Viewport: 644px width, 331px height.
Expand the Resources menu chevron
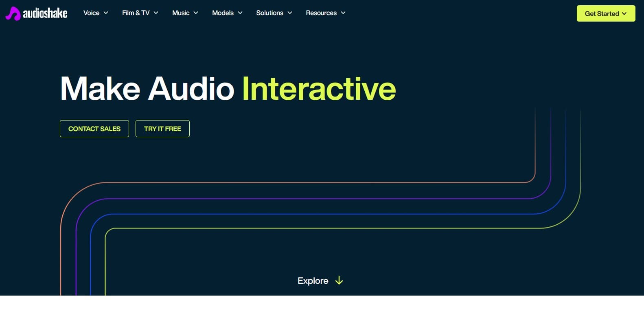coord(343,13)
